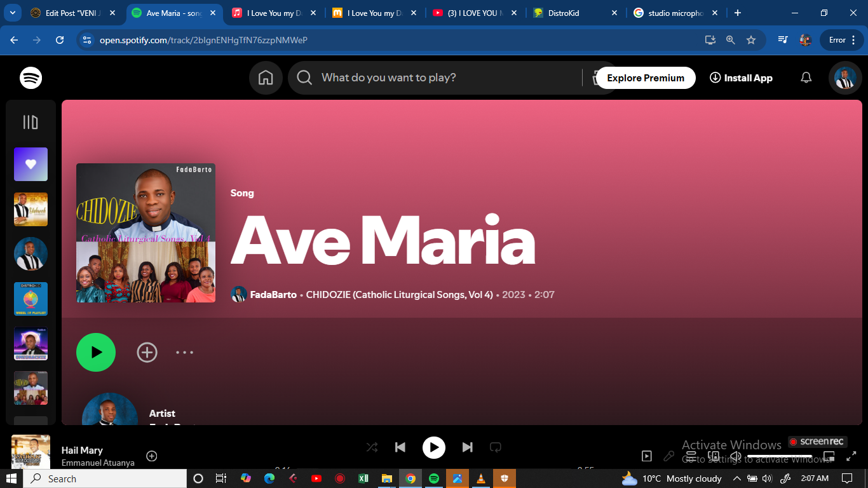Go back in browser

(x=14, y=40)
